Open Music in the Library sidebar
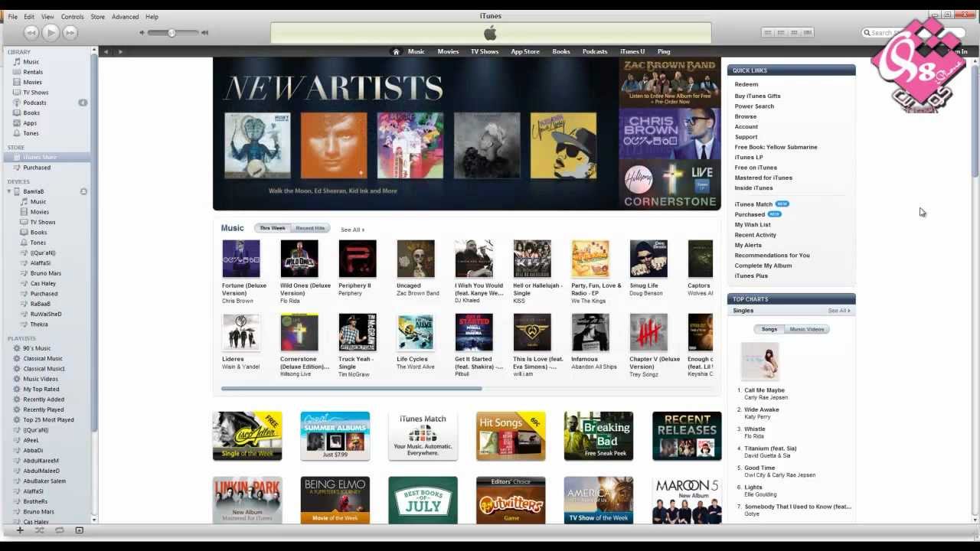980x551 pixels. 31,62
